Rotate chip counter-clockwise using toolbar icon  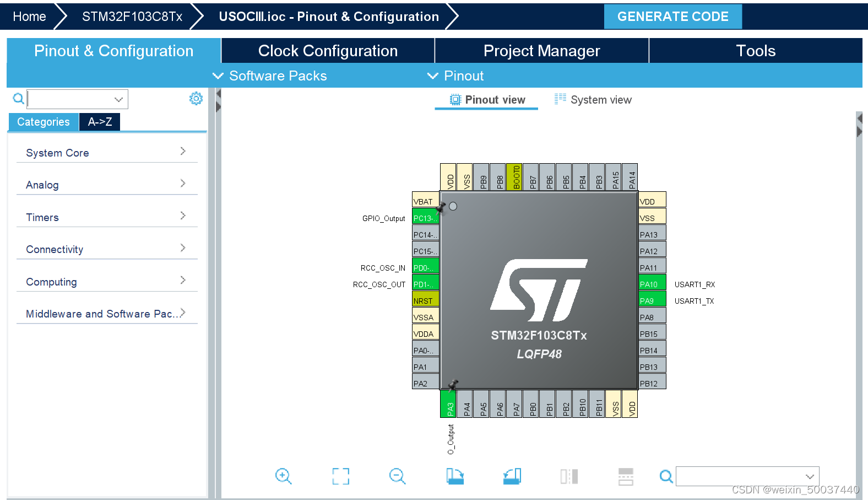tap(512, 476)
